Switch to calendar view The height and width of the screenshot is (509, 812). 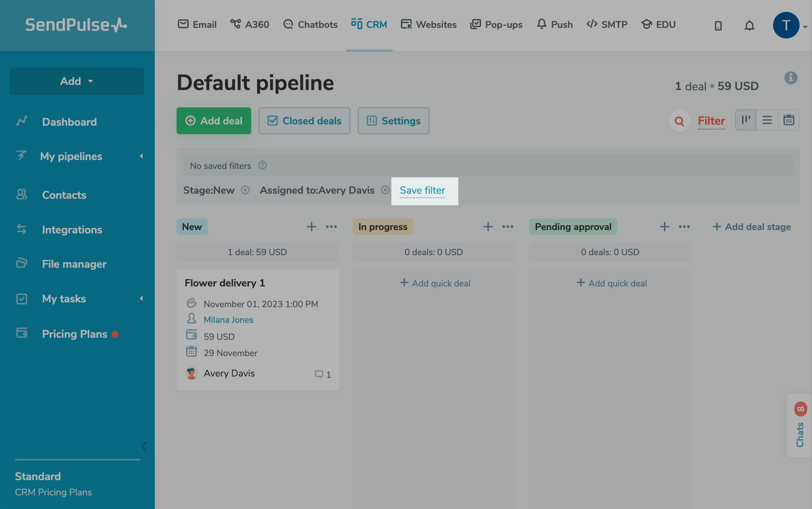point(789,120)
